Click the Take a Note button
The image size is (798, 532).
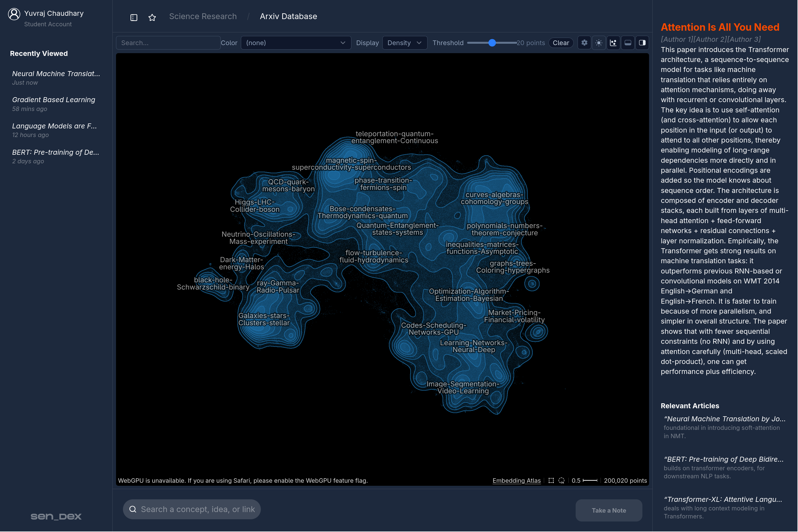click(x=609, y=510)
